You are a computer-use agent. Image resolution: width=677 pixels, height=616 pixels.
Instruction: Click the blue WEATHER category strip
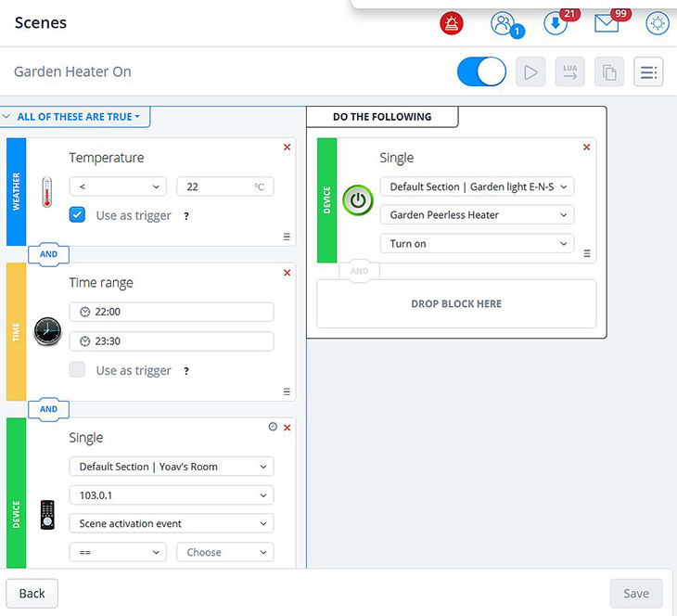point(17,192)
